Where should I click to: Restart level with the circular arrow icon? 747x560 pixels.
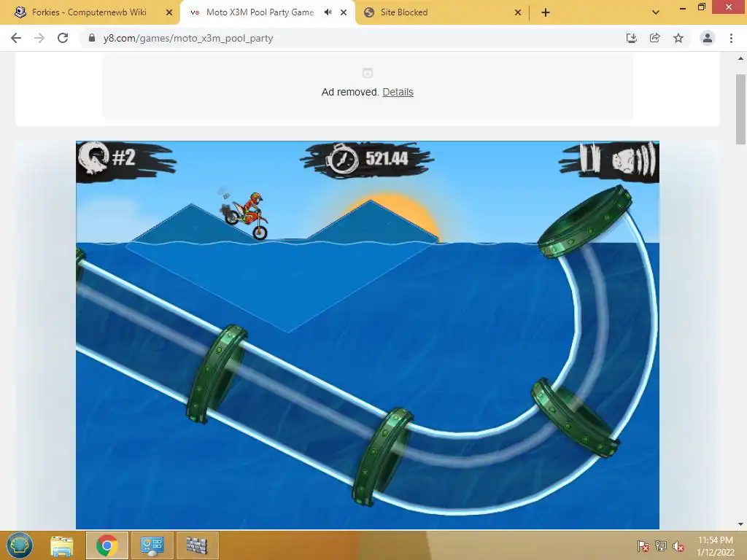94,158
